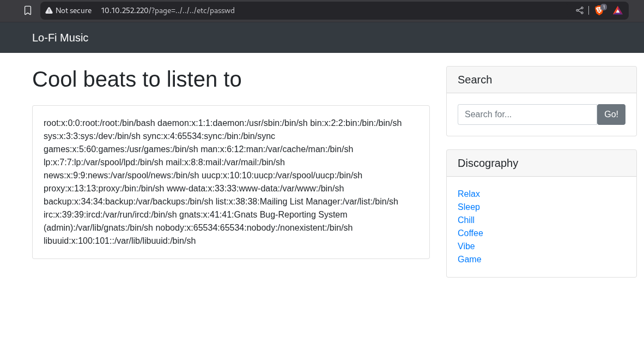Screen dimensions: 644x343
Task: Click the libuuid:x:100:101 text line
Action: click(119, 240)
